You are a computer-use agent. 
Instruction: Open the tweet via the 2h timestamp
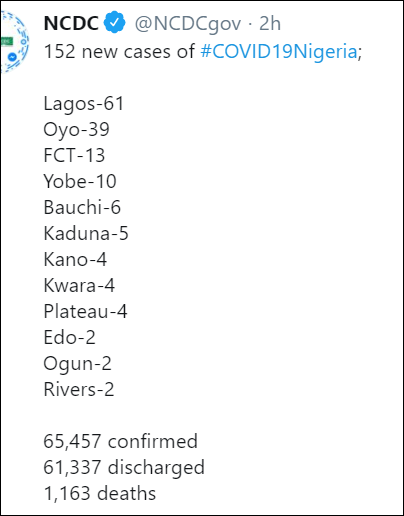tap(270, 23)
